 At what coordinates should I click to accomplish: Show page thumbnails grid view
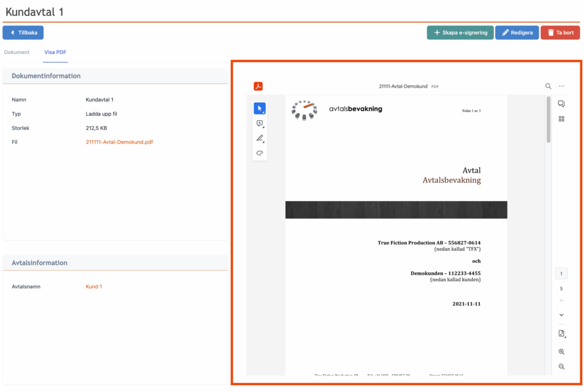point(561,119)
